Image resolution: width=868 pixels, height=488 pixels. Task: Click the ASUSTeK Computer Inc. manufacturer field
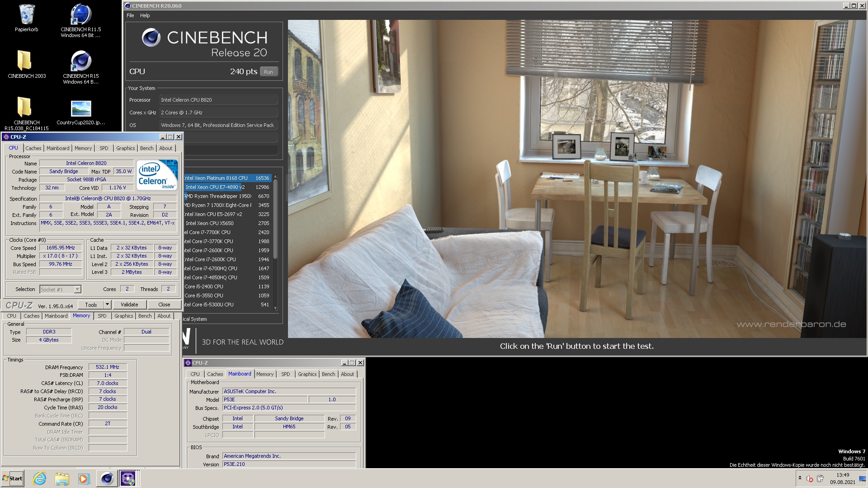tap(289, 391)
